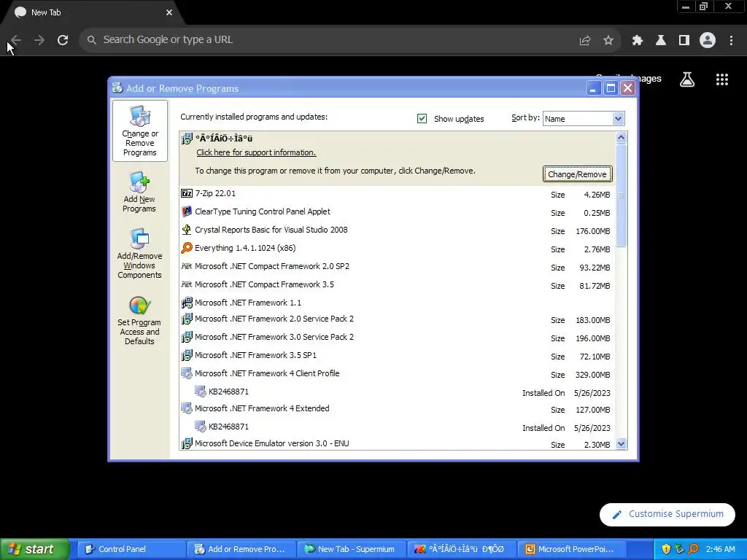Open share icon in address bar
The image size is (747, 560).
coord(585,41)
